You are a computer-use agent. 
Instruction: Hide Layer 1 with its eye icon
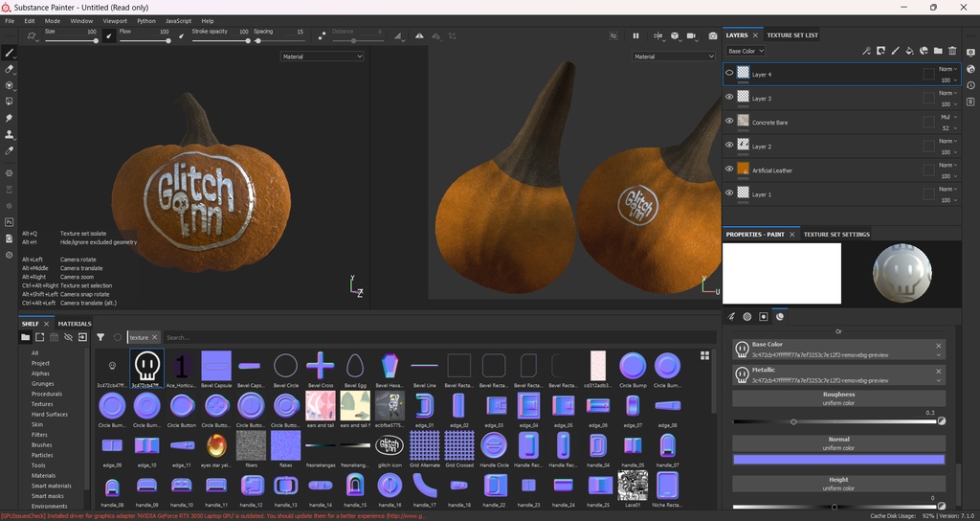coord(728,193)
